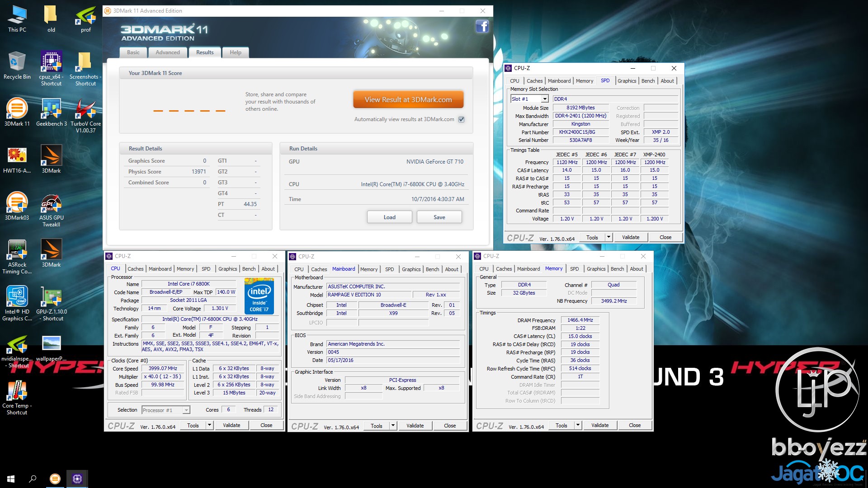Open Screenshots Shortcut folder icon
Screen dimensions: 868x488
point(85,68)
